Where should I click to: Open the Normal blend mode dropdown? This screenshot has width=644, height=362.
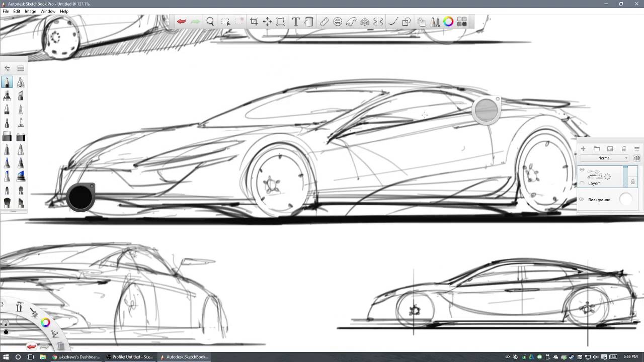tap(605, 158)
